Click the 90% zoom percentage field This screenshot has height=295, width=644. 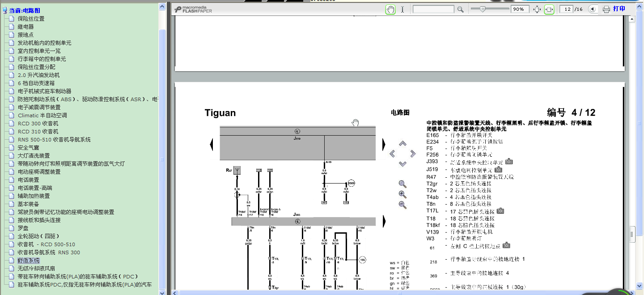520,9
